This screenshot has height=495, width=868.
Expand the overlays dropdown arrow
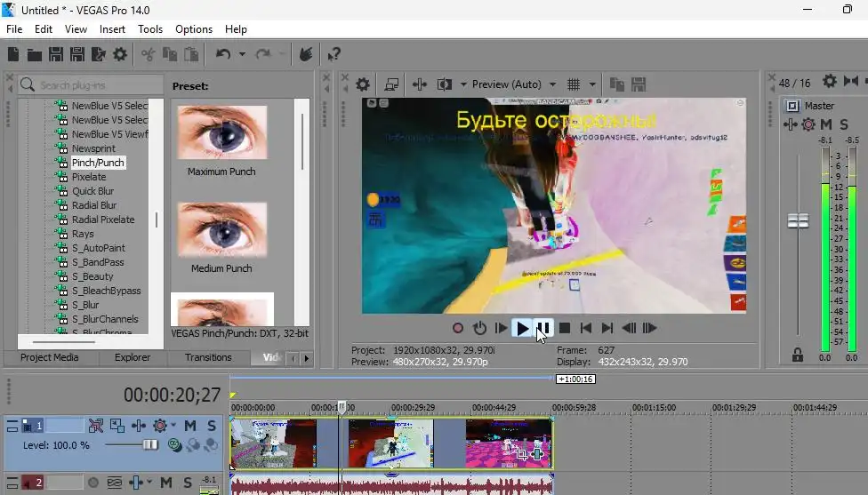click(x=592, y=84)
